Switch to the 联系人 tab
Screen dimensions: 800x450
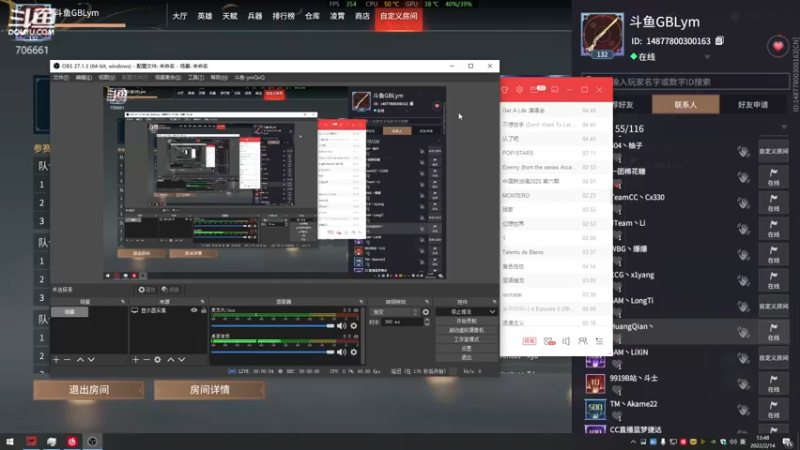pos(685,105)
